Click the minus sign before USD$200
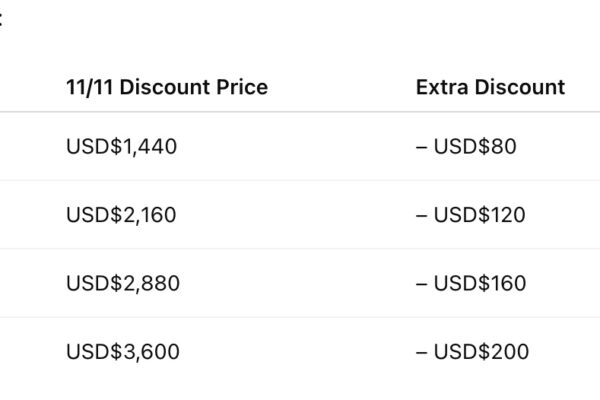Screen dimensions: 600x400 pyautogui.click(x=421, y=352)
